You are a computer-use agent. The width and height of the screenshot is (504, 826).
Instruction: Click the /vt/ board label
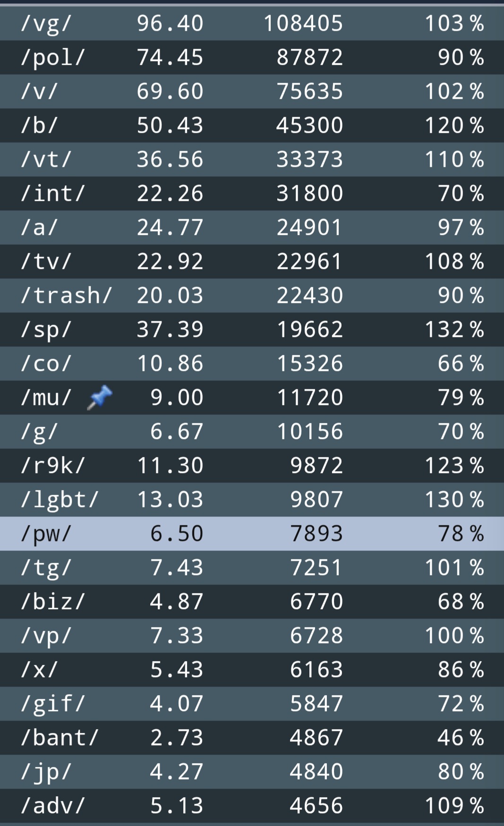click(x=45, y=160)
